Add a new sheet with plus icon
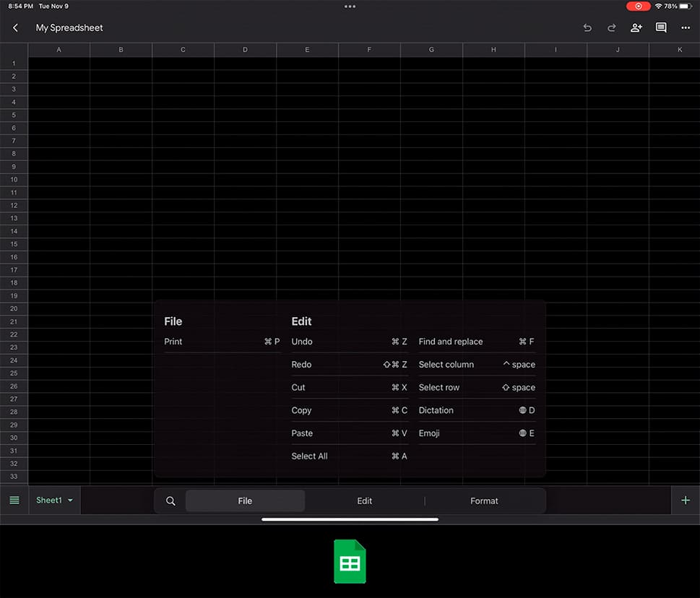The height and width of the screenshot is (598, 700). tap(686, 500)
